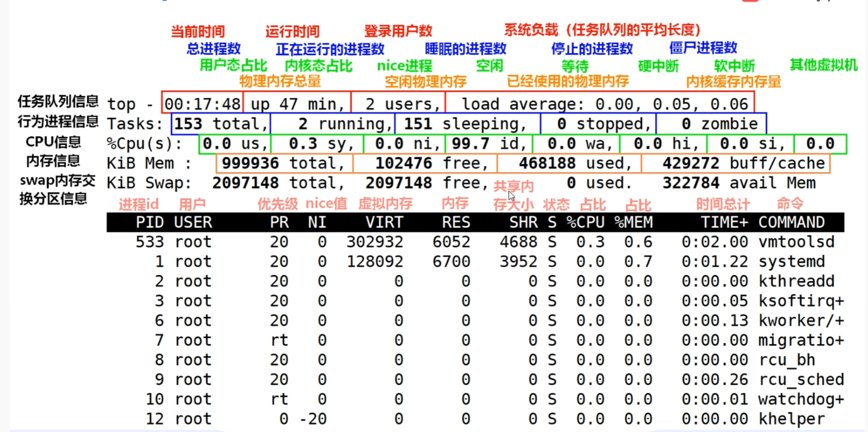Image resolution: width=868 pixels, height=432 pixels.
Task: Click the 999936 total memory box
Action: point(284,163)
